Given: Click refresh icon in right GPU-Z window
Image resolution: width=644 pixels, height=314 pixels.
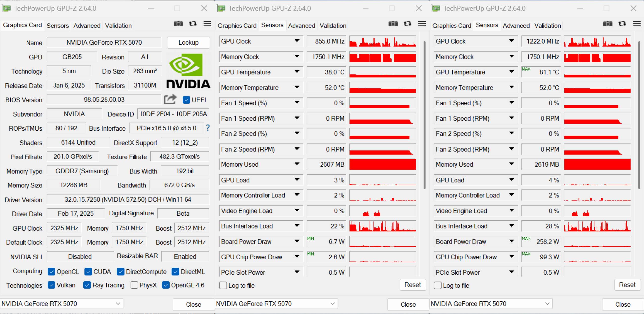Looking at the screenshot, I should [622, 24].
